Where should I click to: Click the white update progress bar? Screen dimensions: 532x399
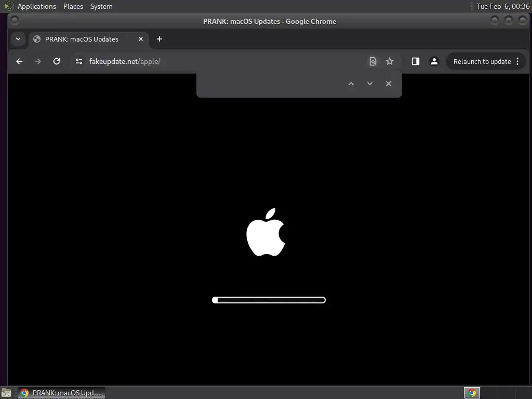[269, 300]
